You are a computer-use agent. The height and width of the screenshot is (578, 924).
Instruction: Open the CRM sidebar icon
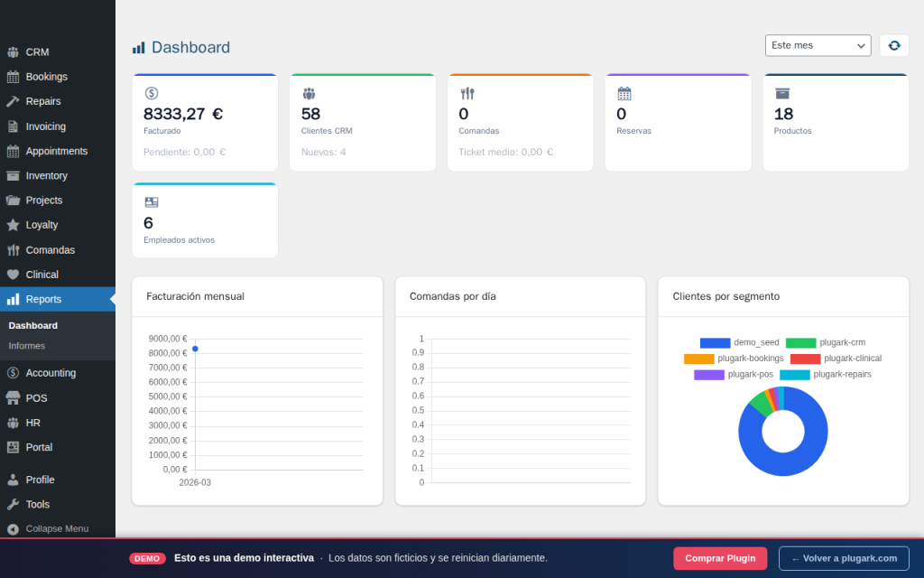tap(13, 52)
